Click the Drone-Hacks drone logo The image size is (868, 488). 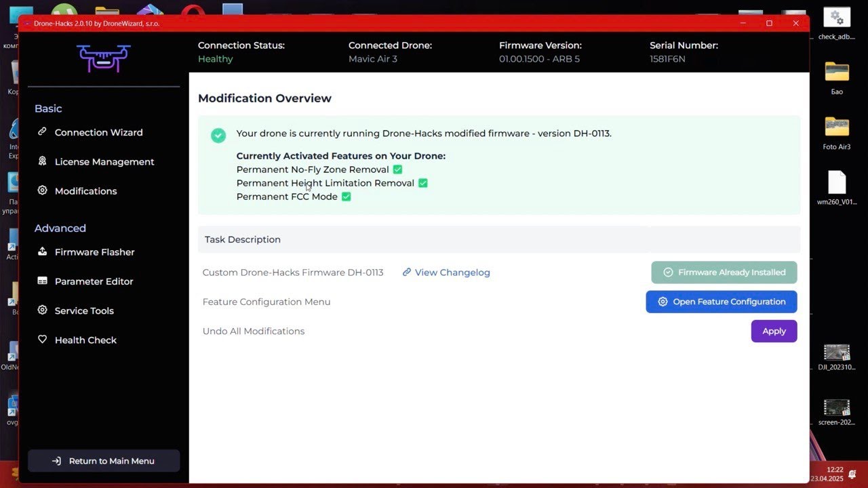103,58
